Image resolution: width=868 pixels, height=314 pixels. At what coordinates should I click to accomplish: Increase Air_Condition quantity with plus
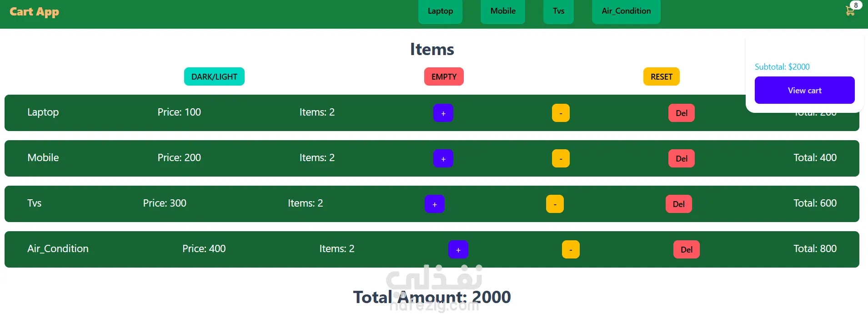coord(458,249)
